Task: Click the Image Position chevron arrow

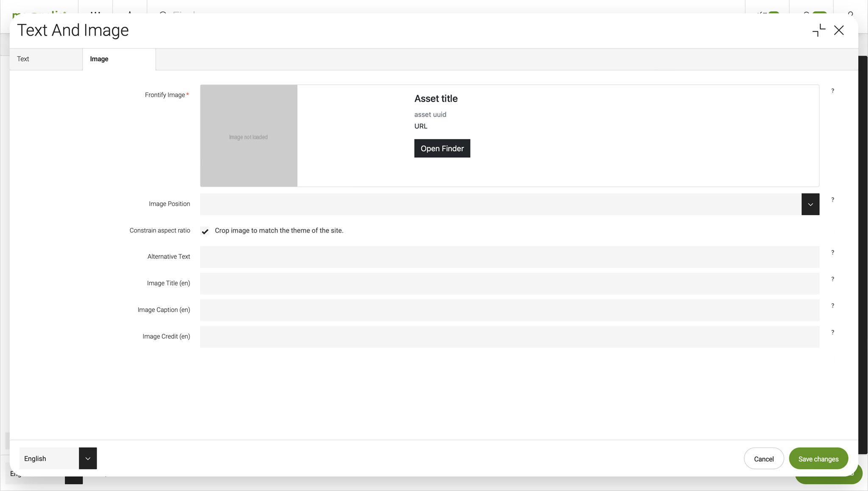Action: (x=810, y=204)
